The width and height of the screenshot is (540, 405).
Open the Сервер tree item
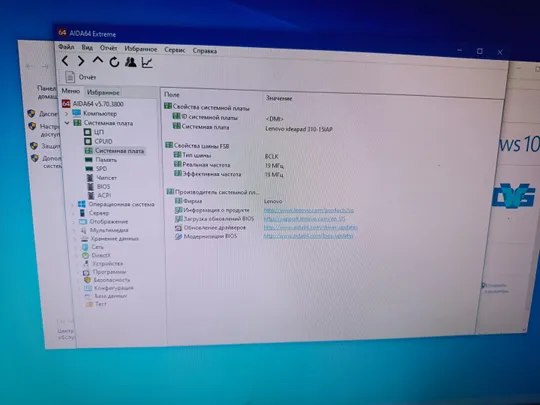coord(94,213)
